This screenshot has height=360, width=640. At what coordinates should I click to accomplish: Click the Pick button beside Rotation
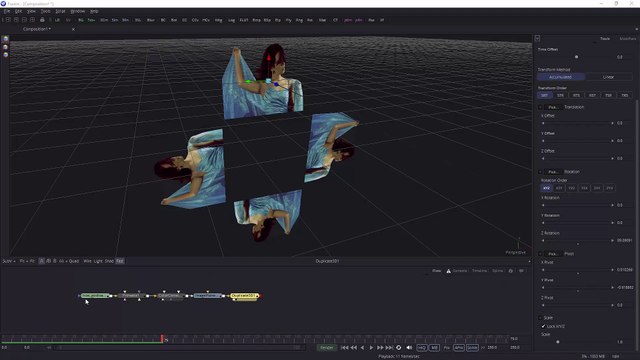553,172
